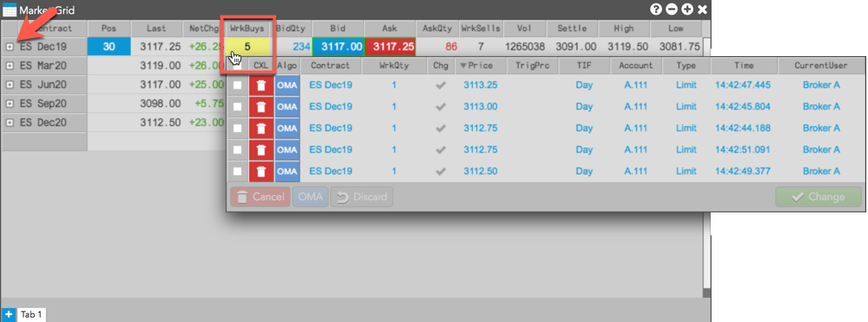Delete the order priced 3113.25 via trash icon
Screen dimensions: 868x322
261,85
